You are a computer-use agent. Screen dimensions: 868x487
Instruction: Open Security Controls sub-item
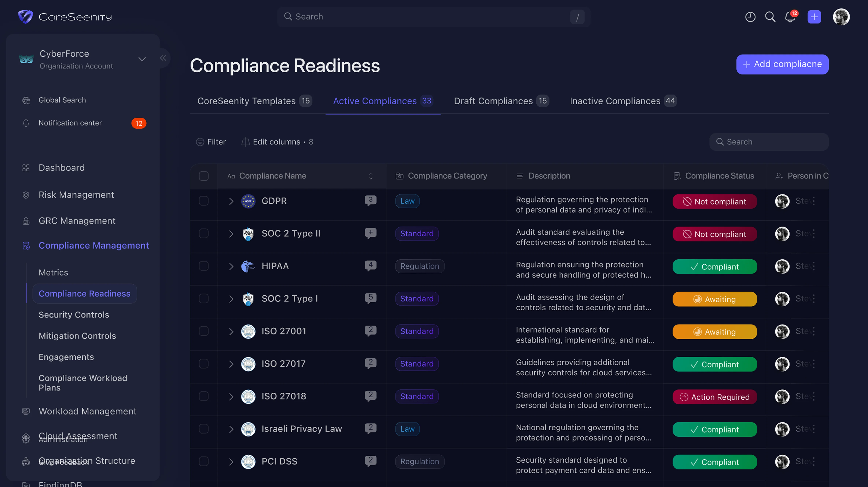(x=74, y=314)
